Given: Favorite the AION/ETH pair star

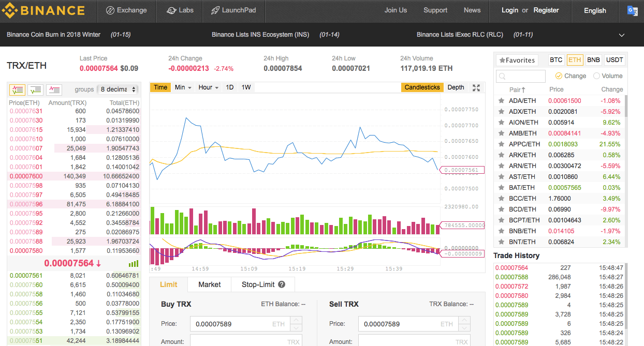Looking at the screenshot, I should pyautogui.click(x=501, y=123).
